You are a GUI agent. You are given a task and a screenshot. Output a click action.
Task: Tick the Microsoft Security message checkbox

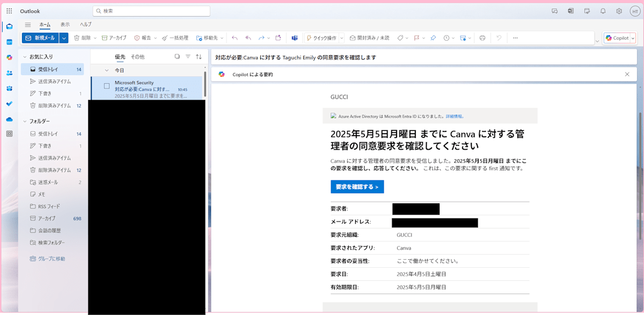107,86
